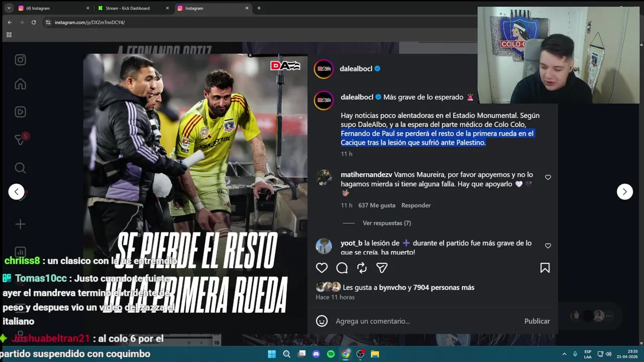Screen dimensions: 644x362
Task: Open Task View on taskbar
Action: [x=301, y=354]
